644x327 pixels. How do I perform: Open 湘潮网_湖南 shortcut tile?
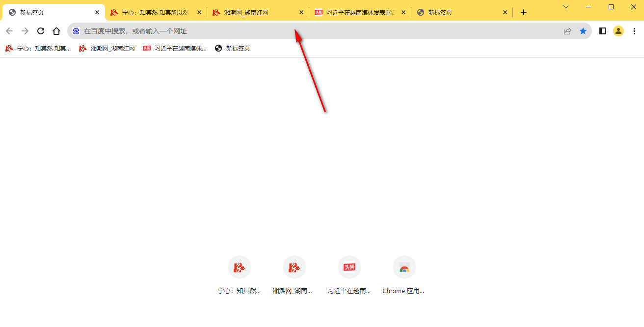(295, 275)
